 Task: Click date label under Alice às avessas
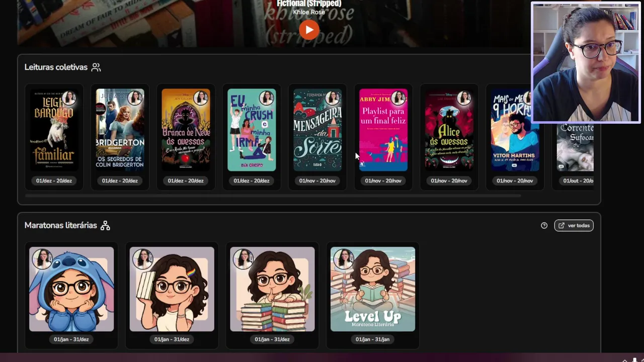coord(449,180)
